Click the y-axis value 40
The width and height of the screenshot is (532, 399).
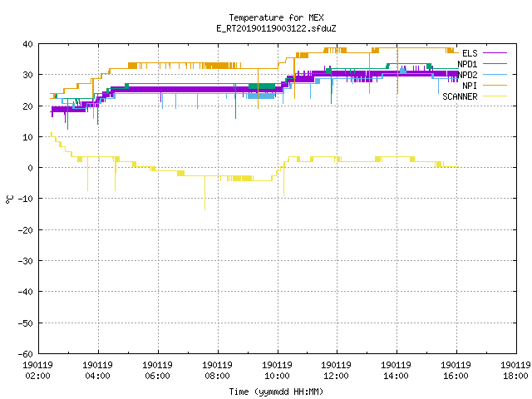pyautogui.click(x=27, y=44)
